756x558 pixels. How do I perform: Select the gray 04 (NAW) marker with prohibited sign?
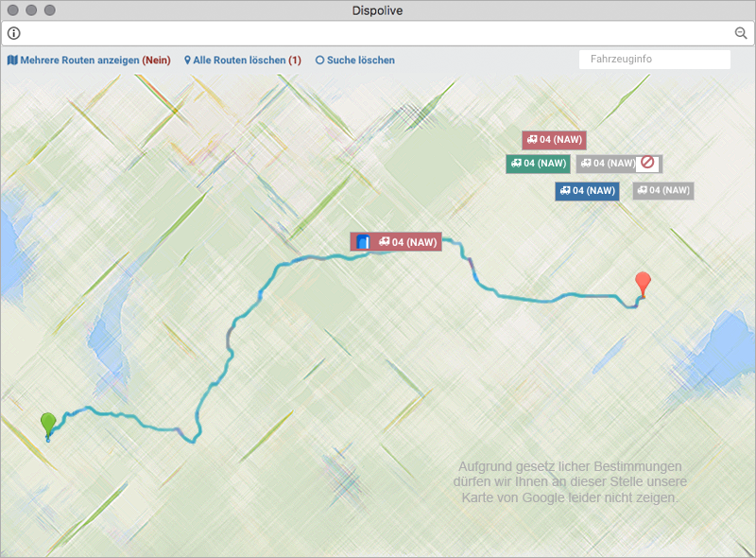click(619, 164)
